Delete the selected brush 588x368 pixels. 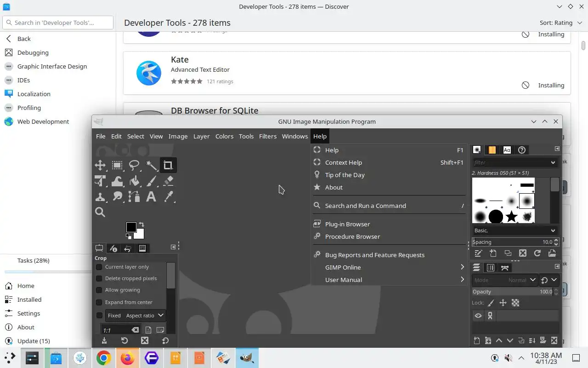click(522, 253)
